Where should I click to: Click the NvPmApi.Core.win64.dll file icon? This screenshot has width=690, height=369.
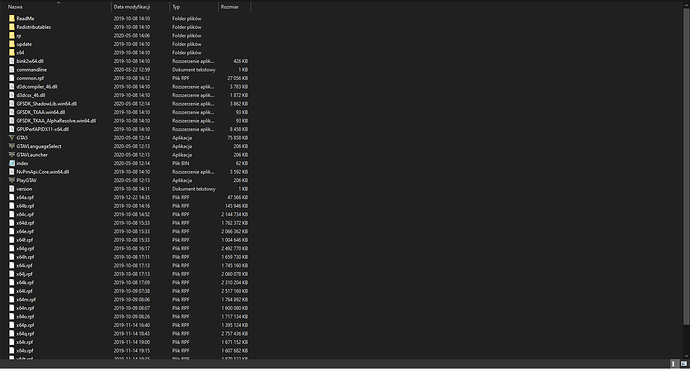pos(12,172)
